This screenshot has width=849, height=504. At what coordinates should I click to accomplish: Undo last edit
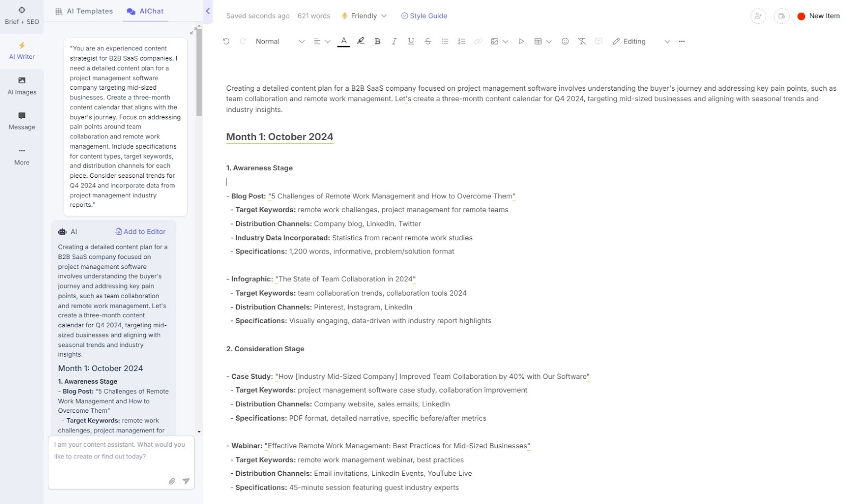[226, 41]
